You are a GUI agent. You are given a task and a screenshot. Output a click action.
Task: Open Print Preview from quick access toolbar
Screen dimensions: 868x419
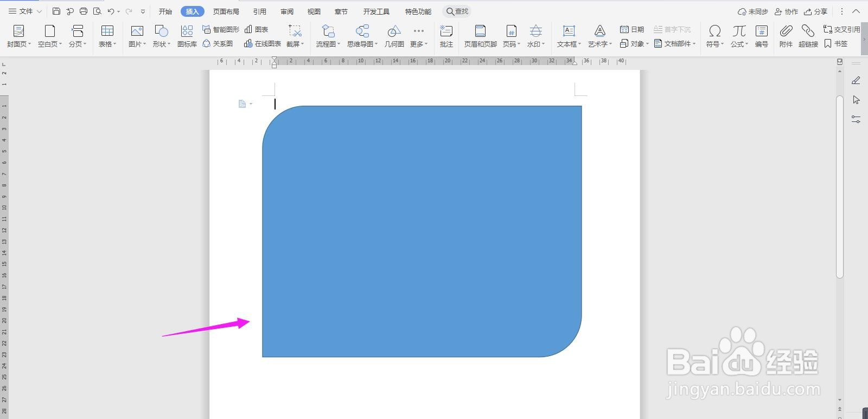(x=97, y=11)
